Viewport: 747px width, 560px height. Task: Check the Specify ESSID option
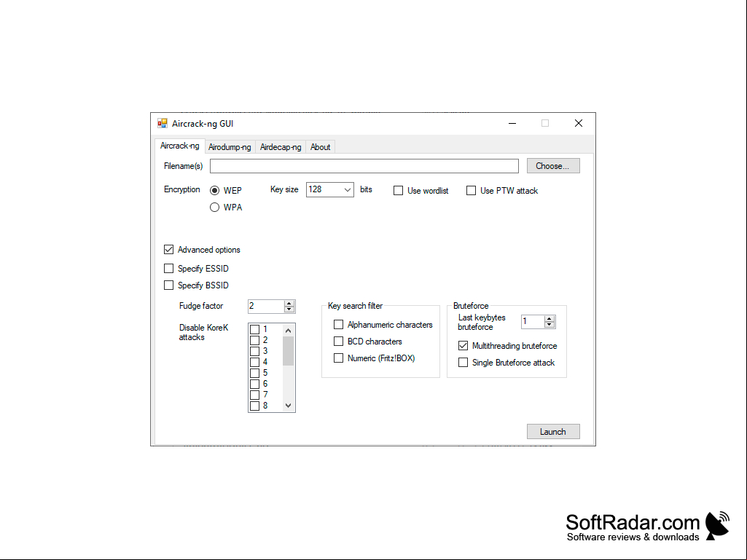pos(168,269)
